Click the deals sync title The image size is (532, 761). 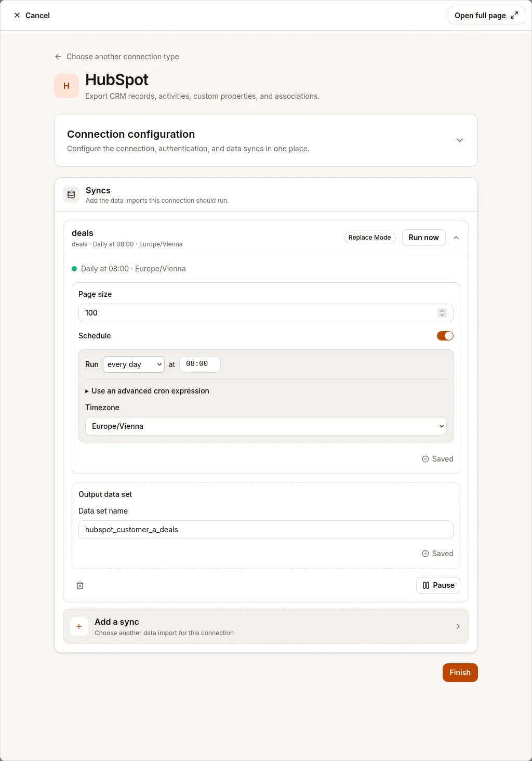[83, 233]
